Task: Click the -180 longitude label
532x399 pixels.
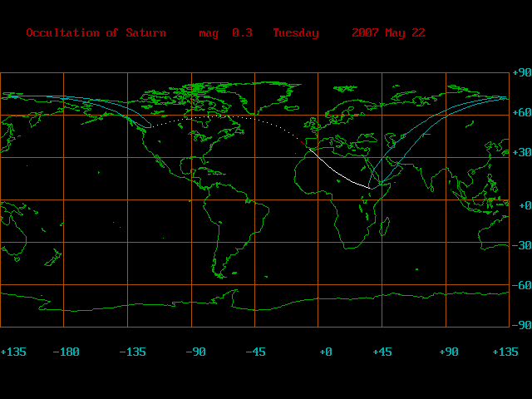Action: (66, 352)
